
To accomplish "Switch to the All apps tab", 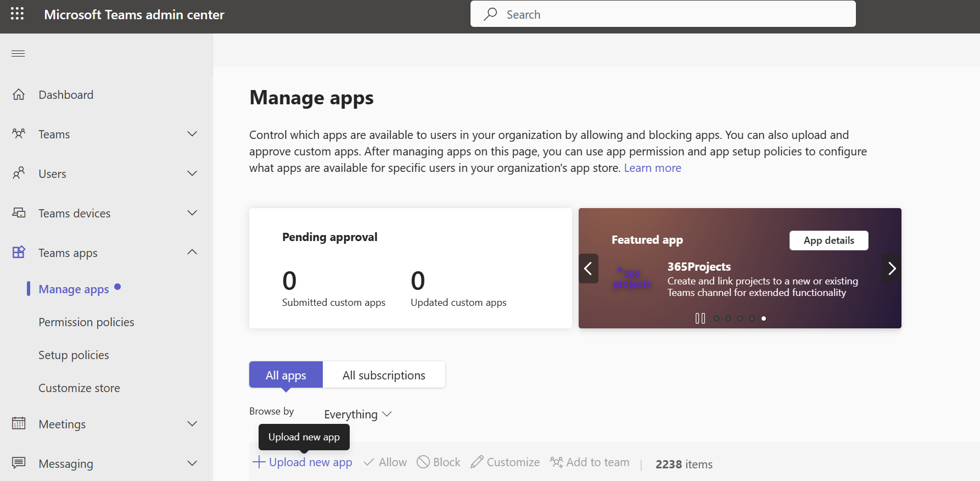I will click(x=286, y=375).
